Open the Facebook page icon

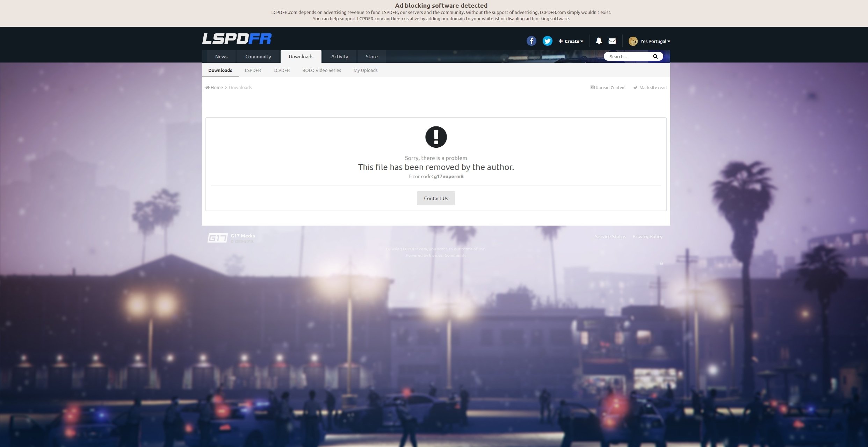pyautogui.click(x=531, y=41)
